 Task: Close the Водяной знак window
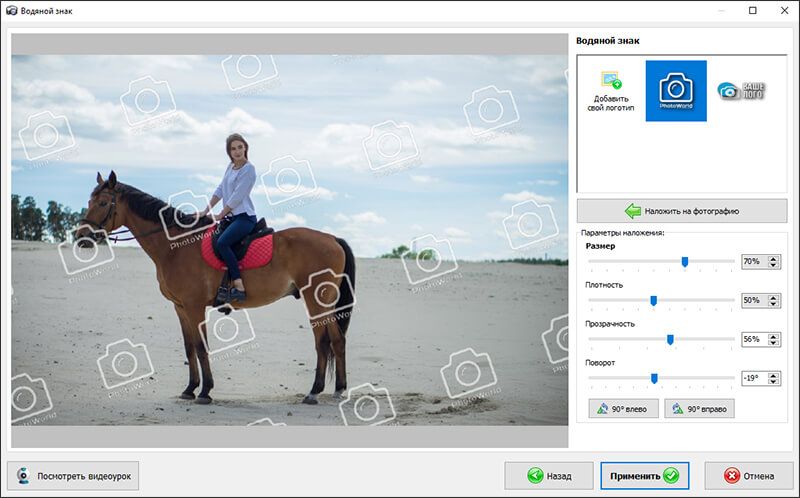click(x=784, y=10)
